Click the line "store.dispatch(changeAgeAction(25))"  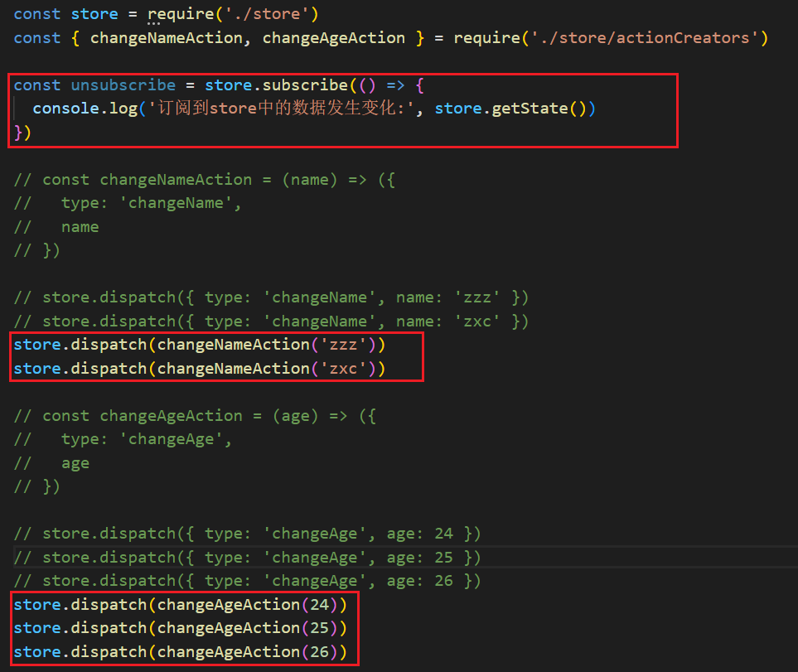point(180,628)
